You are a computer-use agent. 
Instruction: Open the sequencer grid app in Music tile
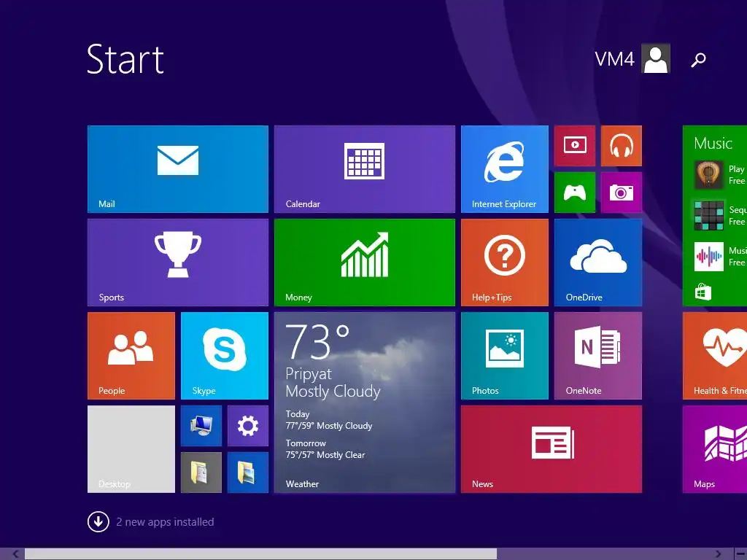pyautogui.click(x=708, y=216)
